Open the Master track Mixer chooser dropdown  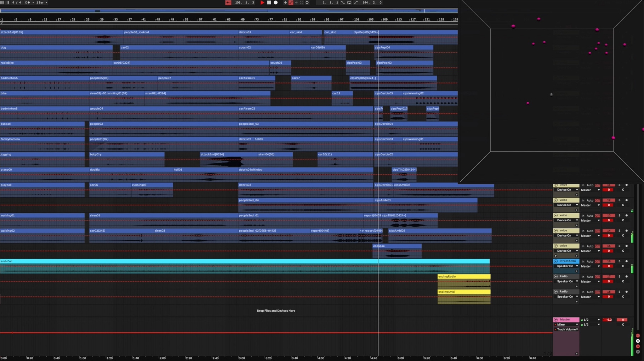[567, 325]
